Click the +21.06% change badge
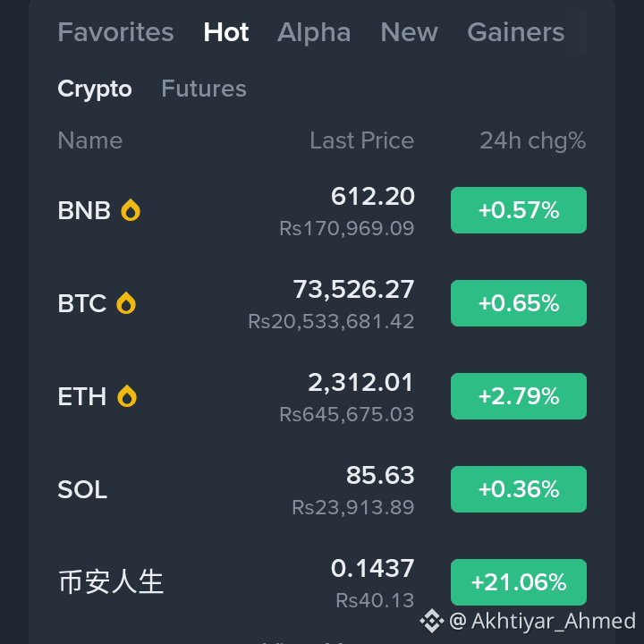644x644 pixels. (518, 582)
